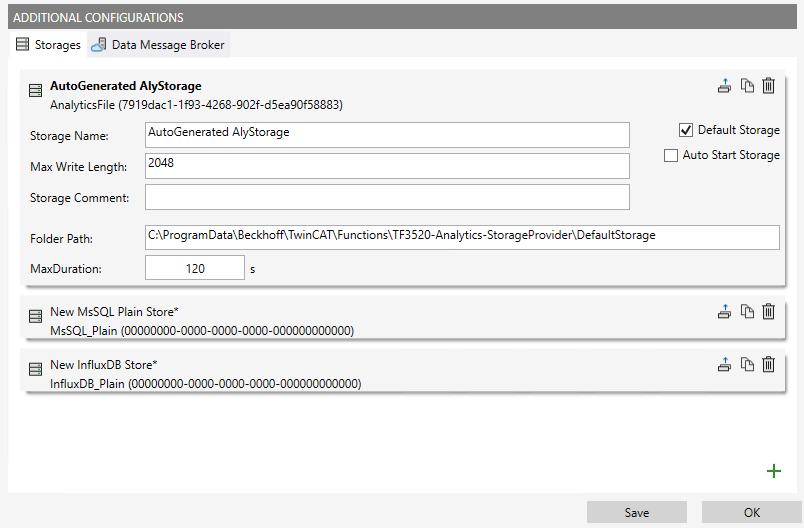Focus the Max Write Length field
The height and width of the screenshot is (528, 804).
click(387, 166)
